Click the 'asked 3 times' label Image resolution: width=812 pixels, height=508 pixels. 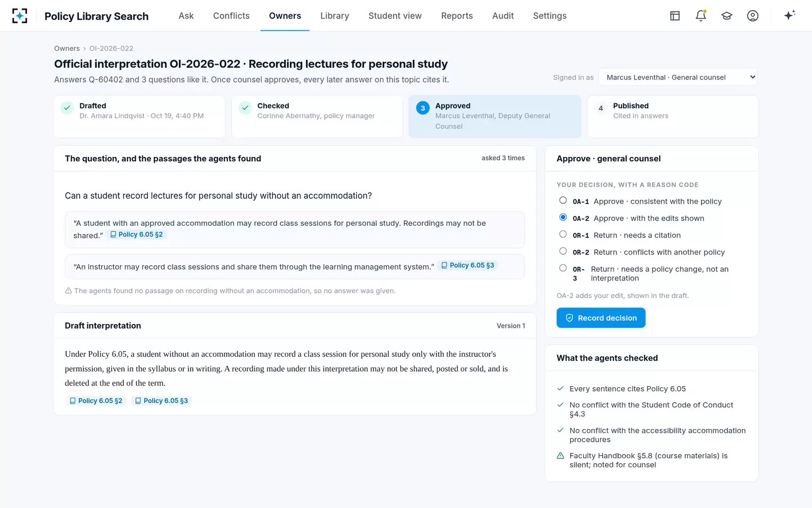[x=503, y=158]
